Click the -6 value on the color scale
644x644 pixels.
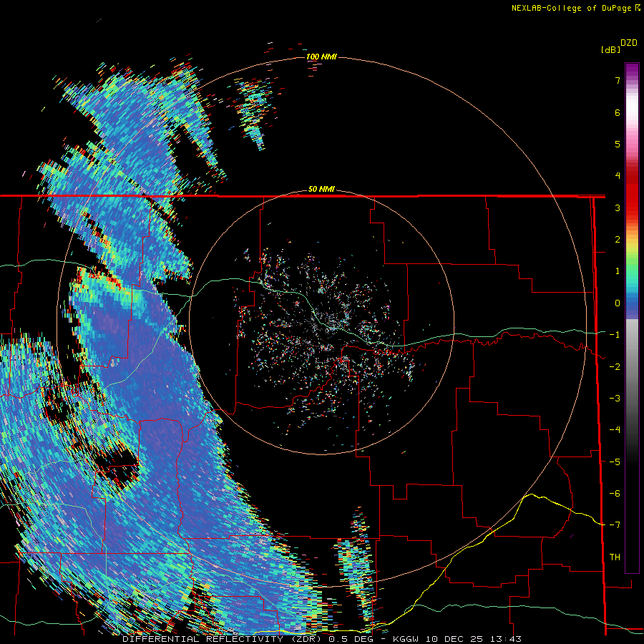(x=615, y=494)
